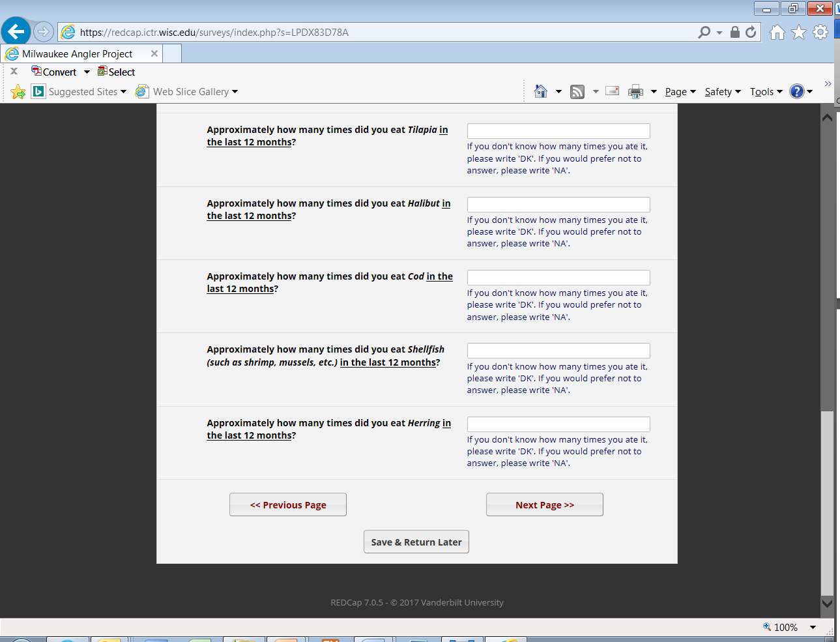
Task: Click the Previous Page button
Action: point(288,504)
